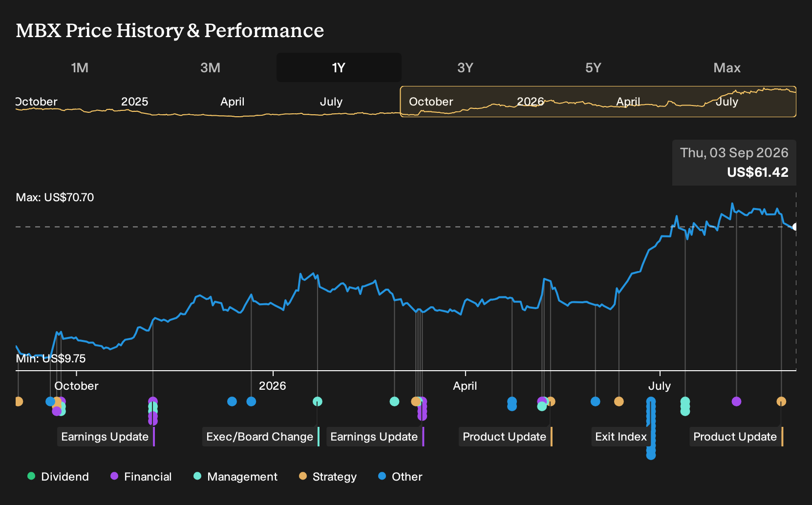Click the highlighted range selector in the overview chart
Image resolution: width=812 pixels, height=505 pixels.
(x=598, y=102)
